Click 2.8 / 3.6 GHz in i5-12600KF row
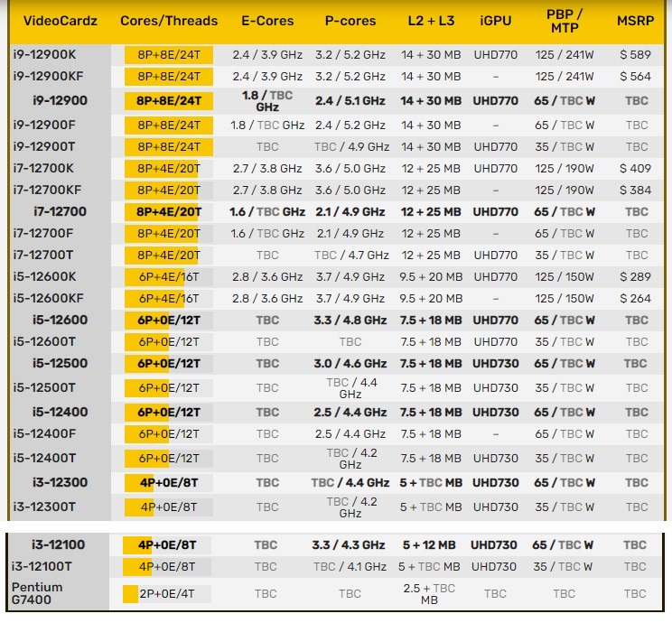This screenshot has height=623, width=672. tap(267, 298)
